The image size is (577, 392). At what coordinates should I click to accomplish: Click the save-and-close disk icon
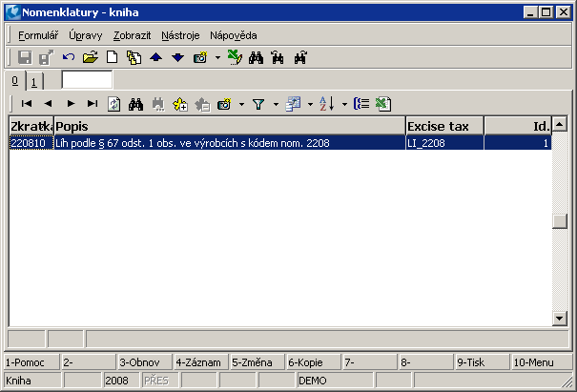tap(47, 58)
